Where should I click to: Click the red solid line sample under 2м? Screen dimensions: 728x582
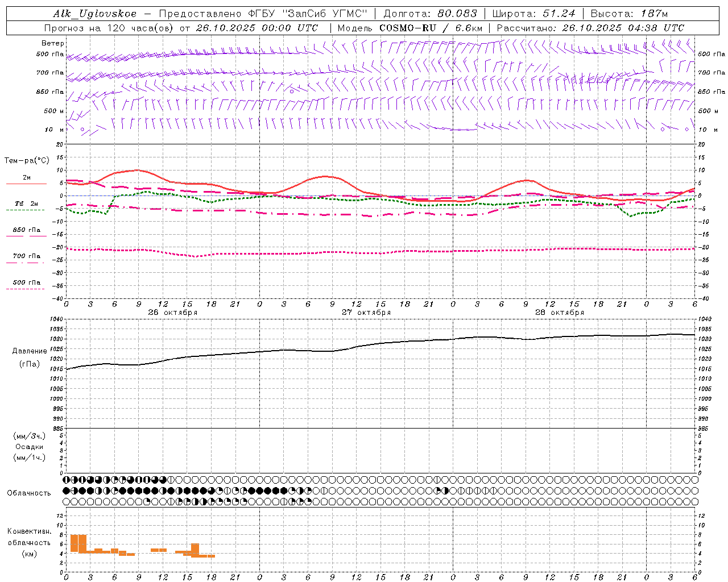(26, 184)
